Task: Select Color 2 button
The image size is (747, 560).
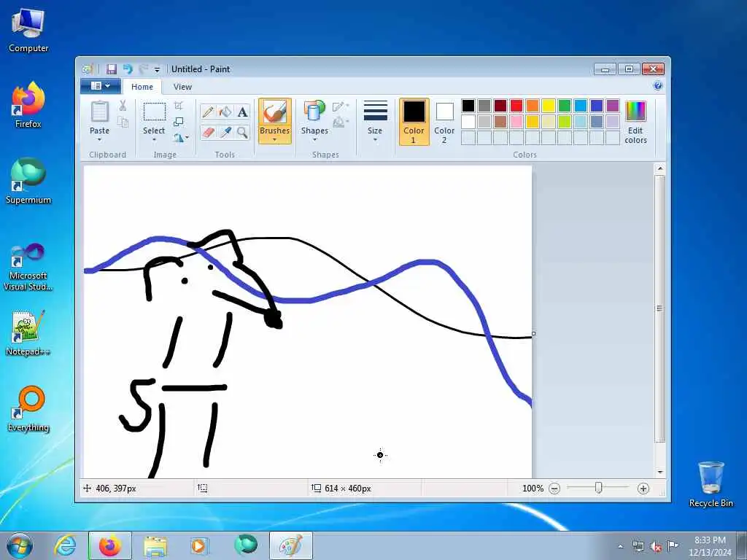Action: tap(444, 122)
